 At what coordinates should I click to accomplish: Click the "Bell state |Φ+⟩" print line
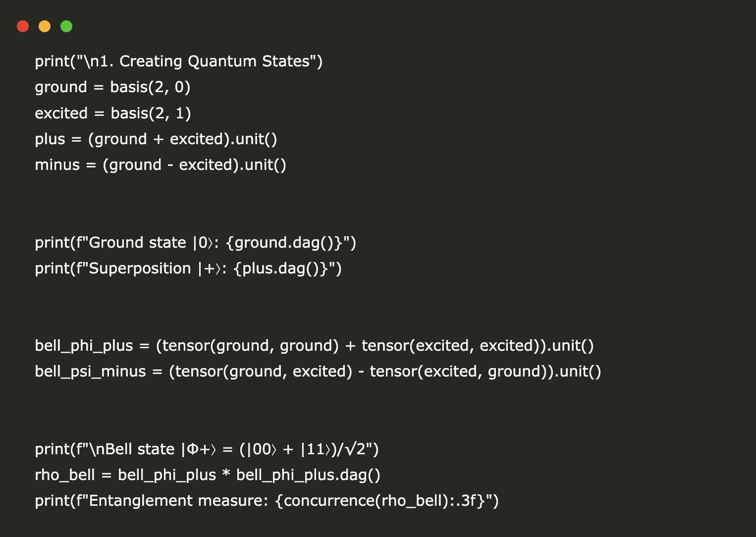(207, 449)
